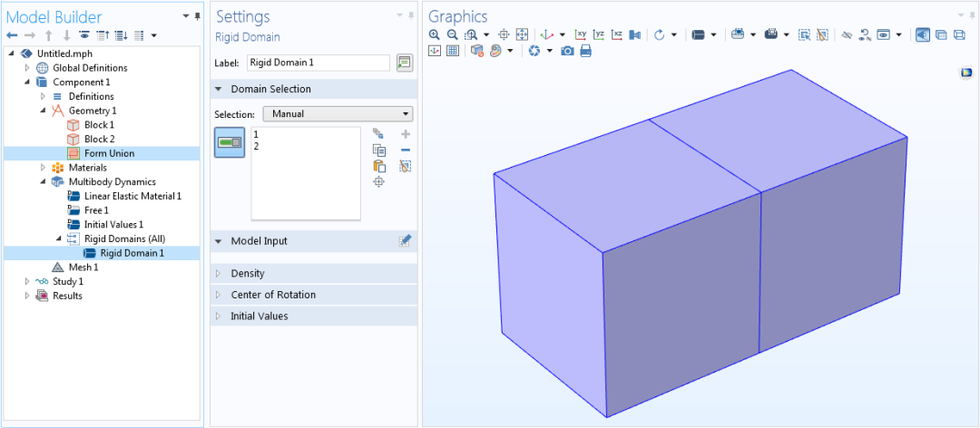Click the Image Snapshot camera icon
Viewport: 980px width, 428px height.
(x=567, y=51)
